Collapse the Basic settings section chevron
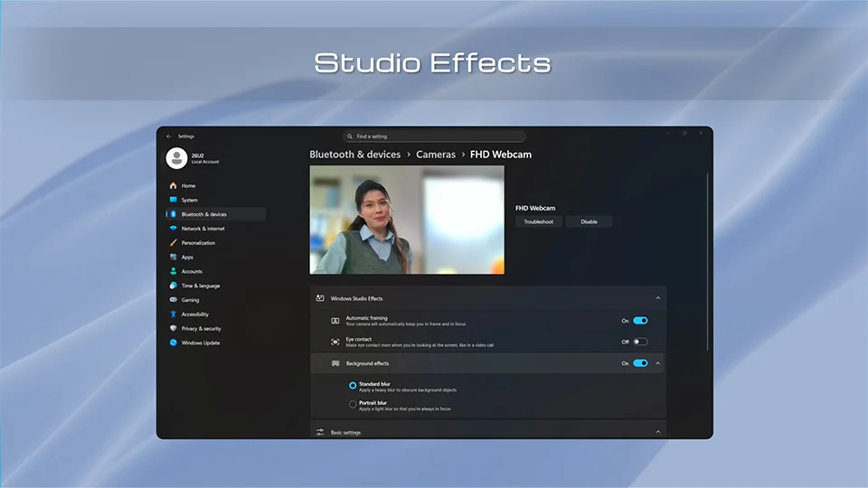The height and width of the screenshot is (488, 868). 658,432
